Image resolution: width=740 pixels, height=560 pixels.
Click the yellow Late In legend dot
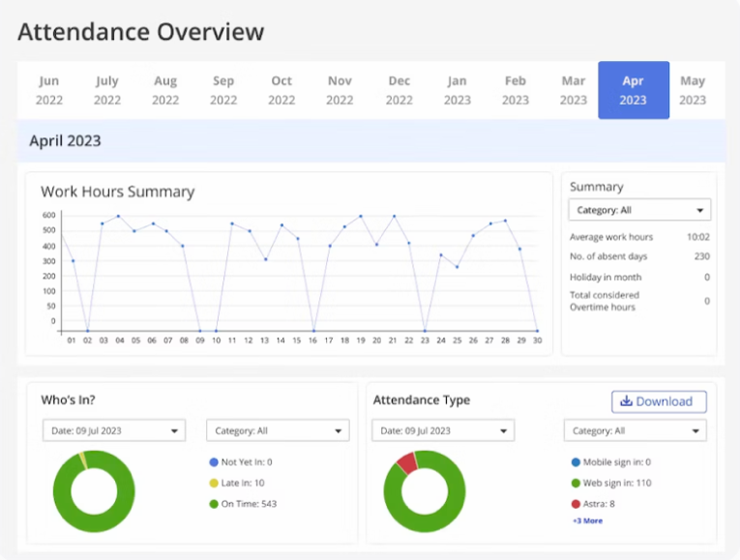click(x=213, y=483)
